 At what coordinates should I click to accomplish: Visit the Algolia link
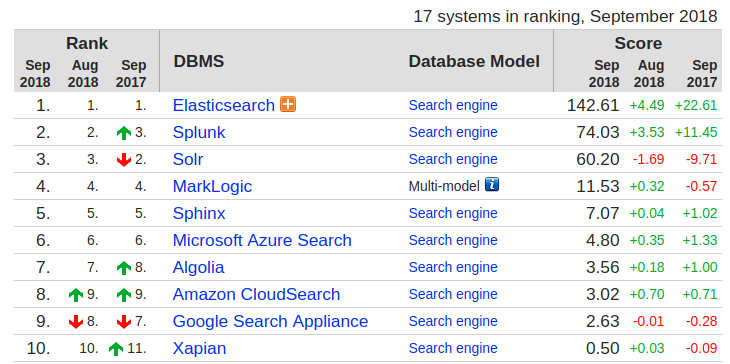tap(198, 267)
